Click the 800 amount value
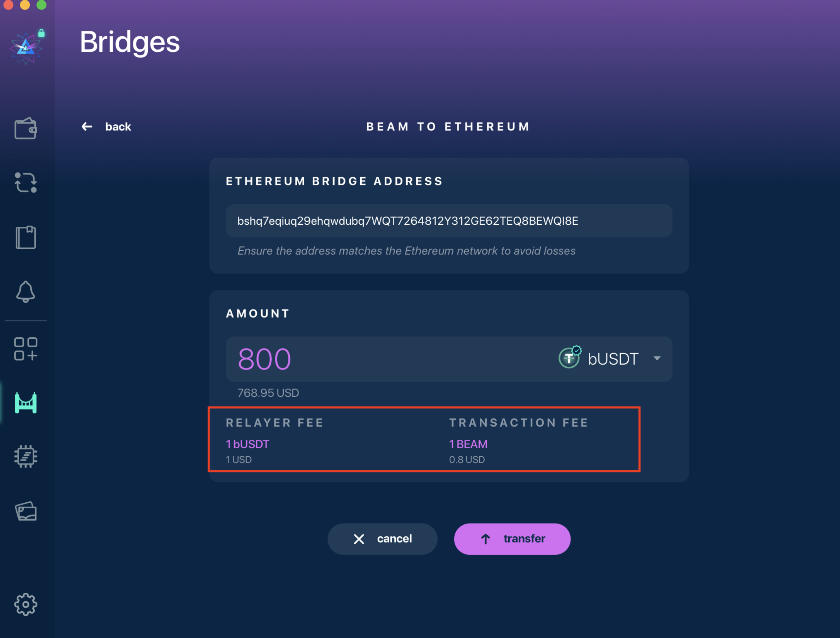Viewport: 840px width, 638px height. pos(265,358)
